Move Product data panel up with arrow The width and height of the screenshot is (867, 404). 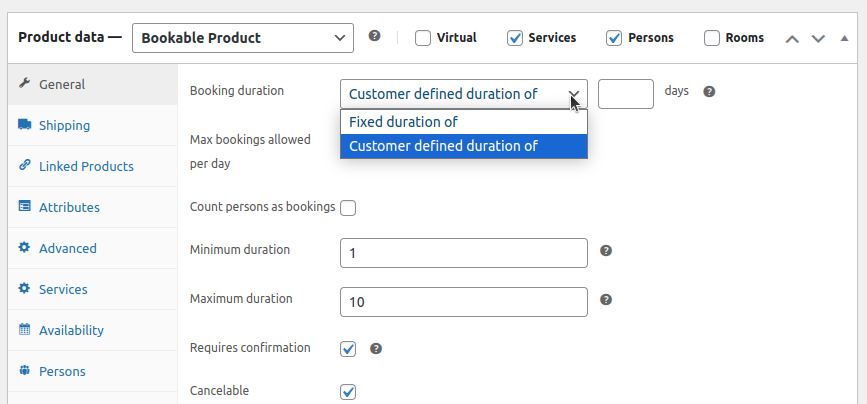pos(792,38)
